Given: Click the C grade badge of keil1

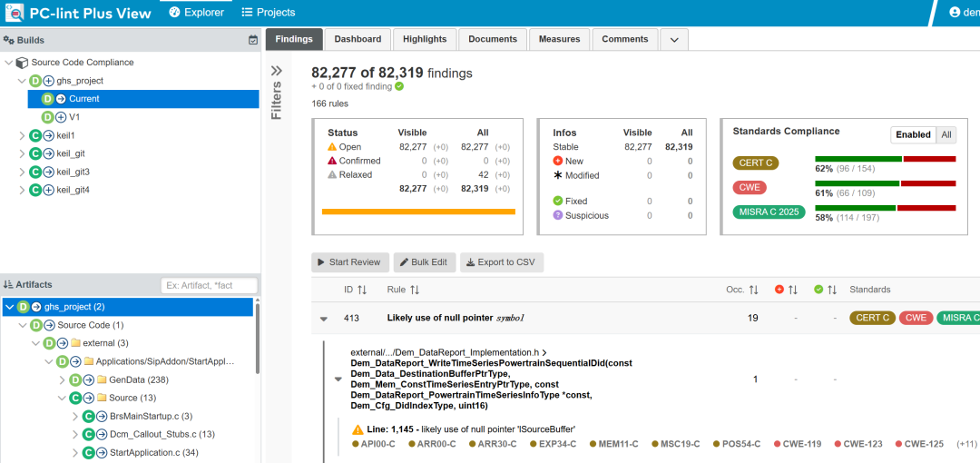Looking at the screenshot, I should click(x=35, y=135).
